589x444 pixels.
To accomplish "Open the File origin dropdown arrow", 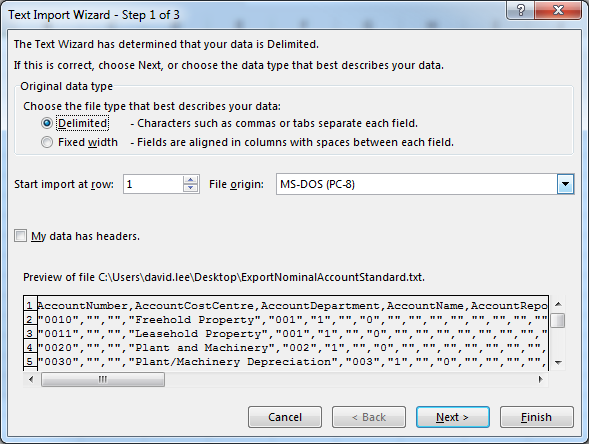I will (565, 184).
